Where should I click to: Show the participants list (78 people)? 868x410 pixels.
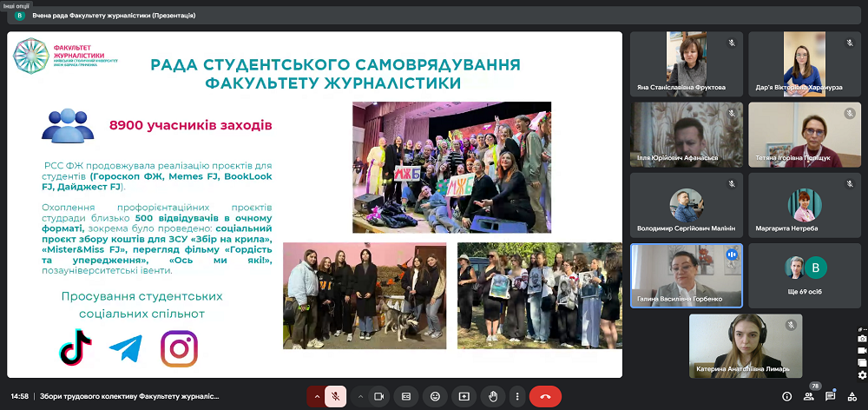(809, 396)
